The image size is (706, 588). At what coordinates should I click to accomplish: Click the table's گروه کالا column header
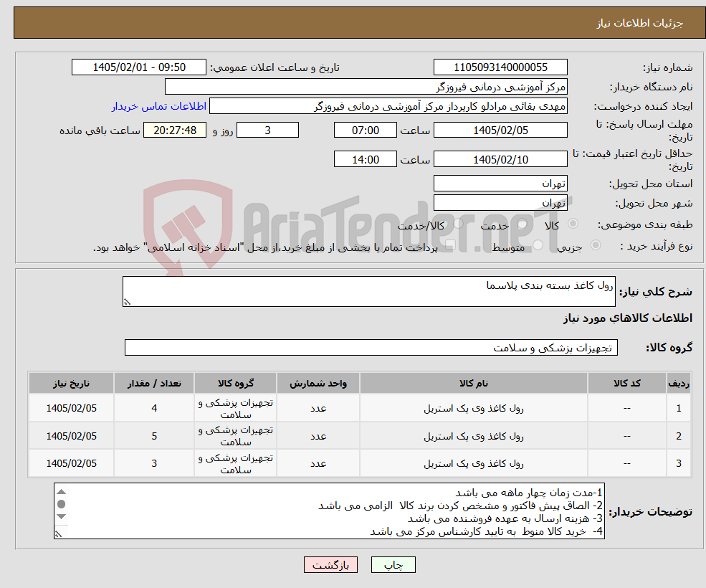[236, 383]
